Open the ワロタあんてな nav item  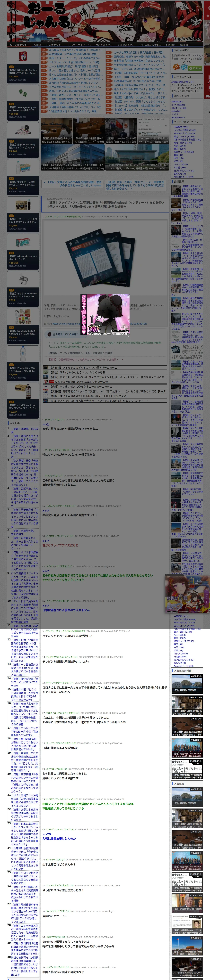pyautogui.click(x=104, y=45)
